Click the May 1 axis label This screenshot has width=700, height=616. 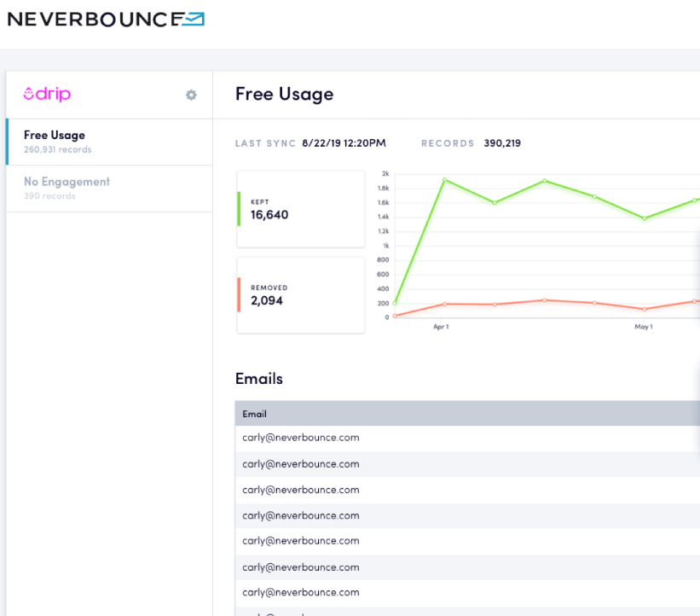[644, 327]
